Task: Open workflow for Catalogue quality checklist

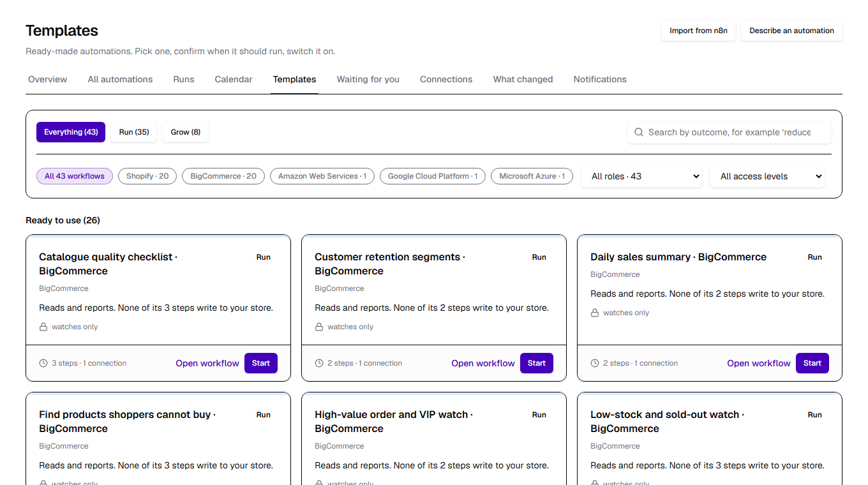Action: [x=207, y=363]
